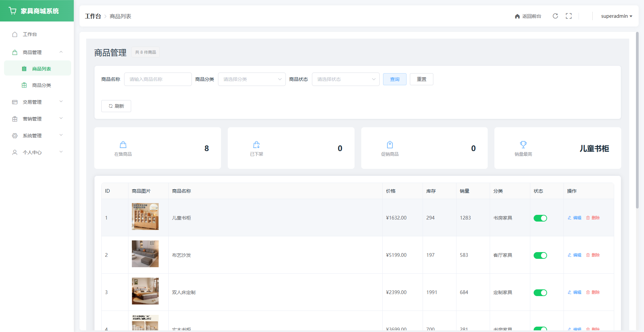Open 商品分类 in the sidebar
644x332 pixels.
41,85
